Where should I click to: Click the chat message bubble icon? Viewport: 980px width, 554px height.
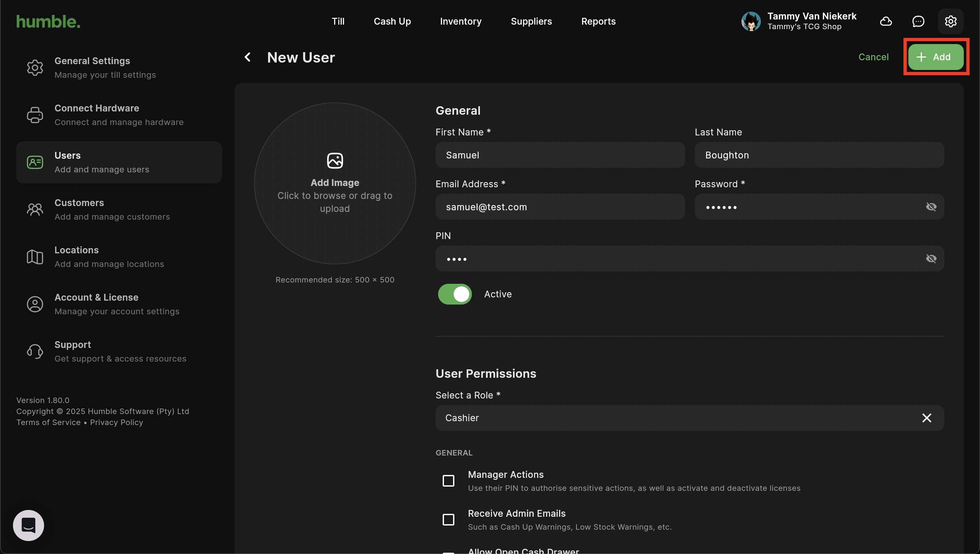tap(918, 21)
